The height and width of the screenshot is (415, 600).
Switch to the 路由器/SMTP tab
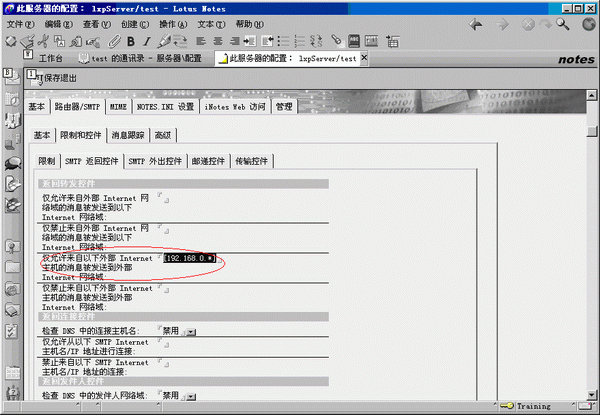click(77, 106)
